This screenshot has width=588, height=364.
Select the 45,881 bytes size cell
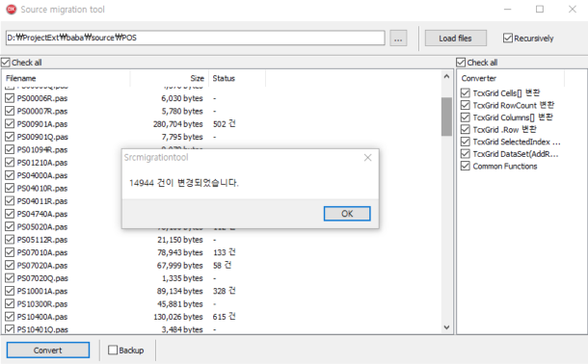(x=180, y=304)
